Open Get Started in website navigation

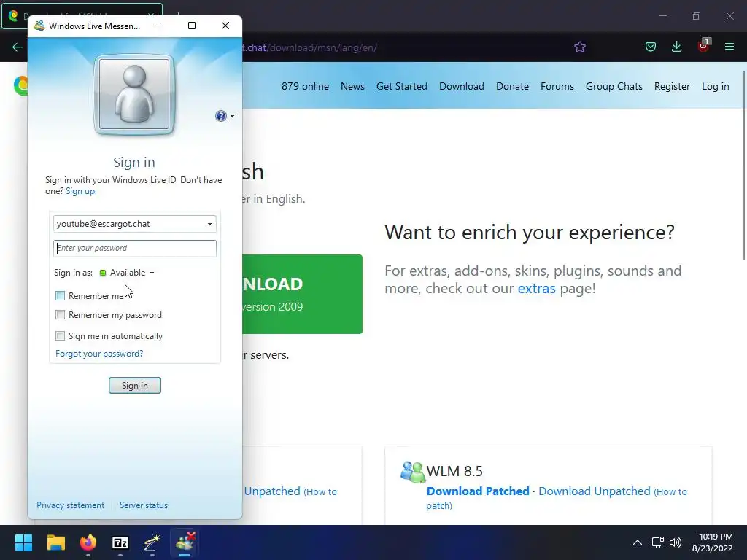click(402, 86)
